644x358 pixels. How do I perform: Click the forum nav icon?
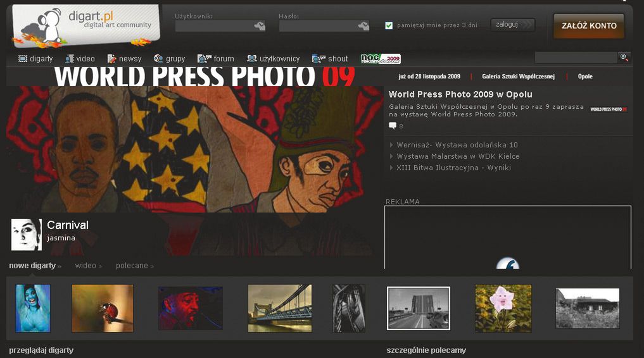(204, 59)
